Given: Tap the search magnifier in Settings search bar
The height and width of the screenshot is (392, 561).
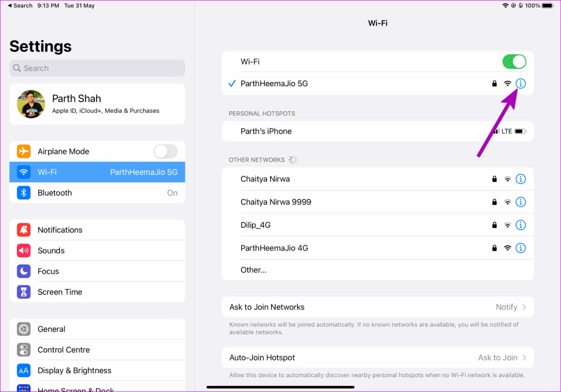Looking at the screenshot, I should click(17, 68).
